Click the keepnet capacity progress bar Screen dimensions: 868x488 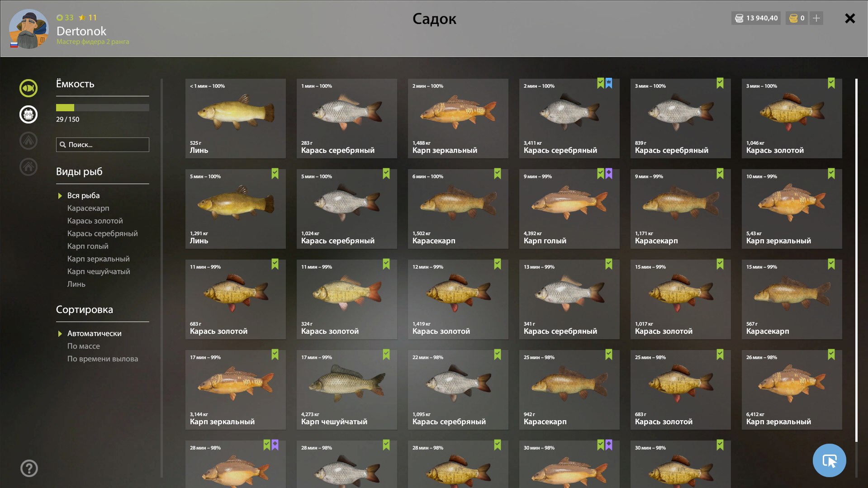click(x=102, y=108)
